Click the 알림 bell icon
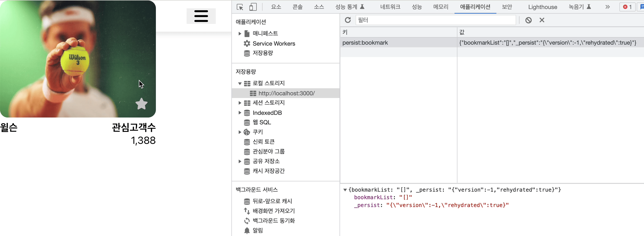Viewport: 644px width, 236px height. pos(247,230)
